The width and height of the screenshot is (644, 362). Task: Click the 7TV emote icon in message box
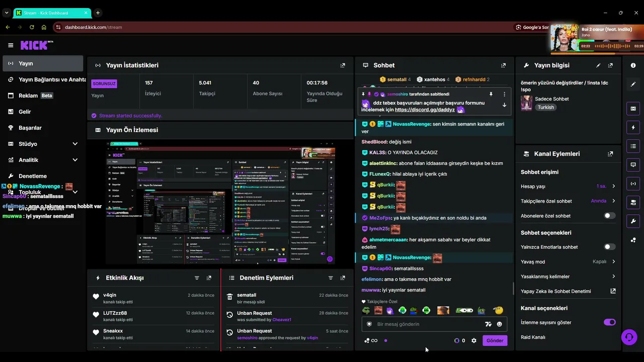coord(488,324)
